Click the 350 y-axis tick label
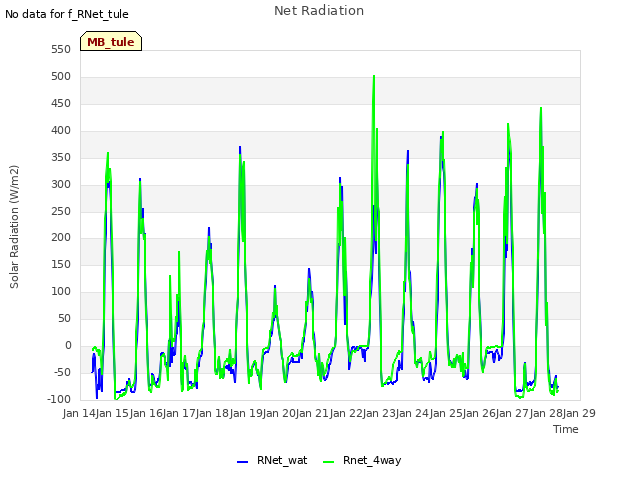The image size is (640, 480). tap(61, 157)
